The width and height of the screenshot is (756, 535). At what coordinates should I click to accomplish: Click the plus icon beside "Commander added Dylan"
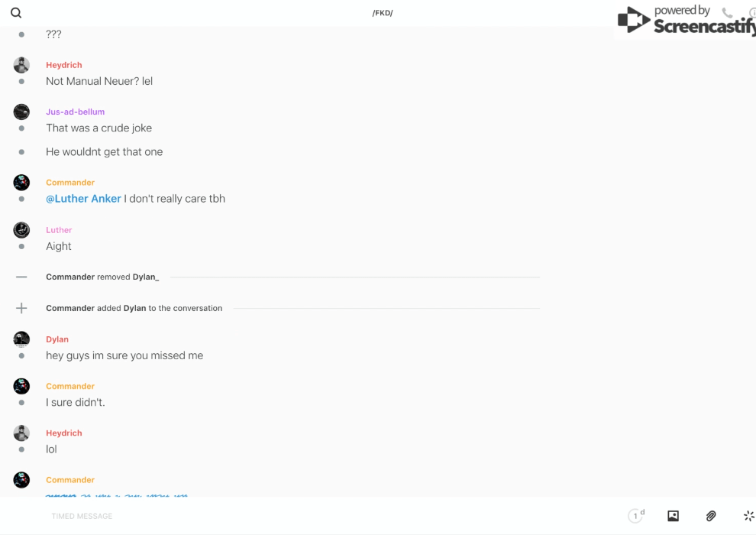point(21,308)
